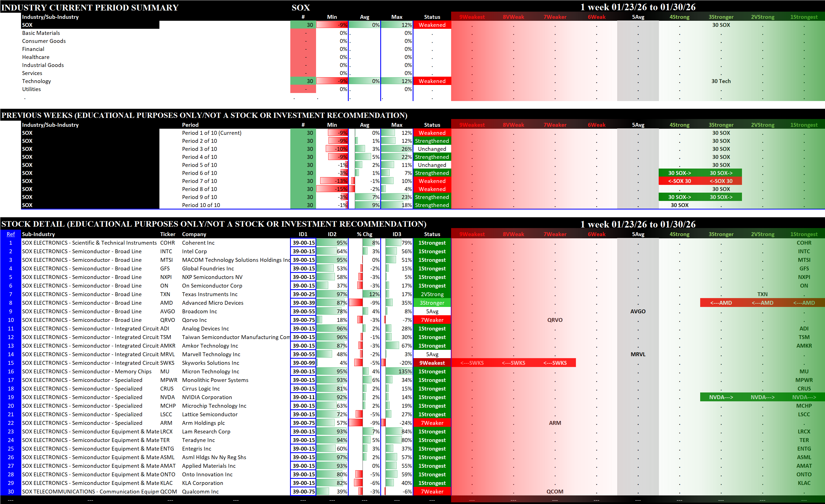825x504 pixels.
Task: Click the NVDA---> marker under 3Stronger
Action: (x=721, y=397)
